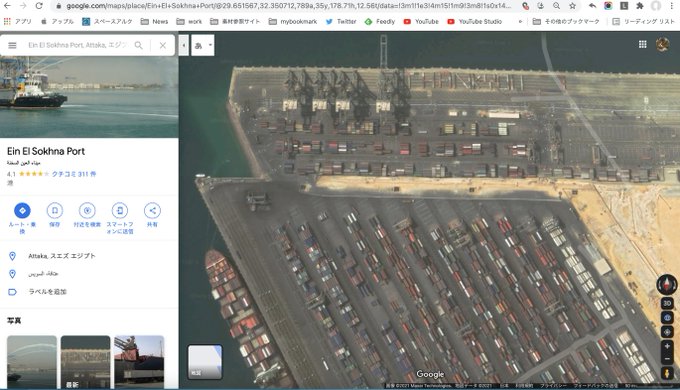
Task: Collapse the side panel arrow
Action: tap(183, 45)
